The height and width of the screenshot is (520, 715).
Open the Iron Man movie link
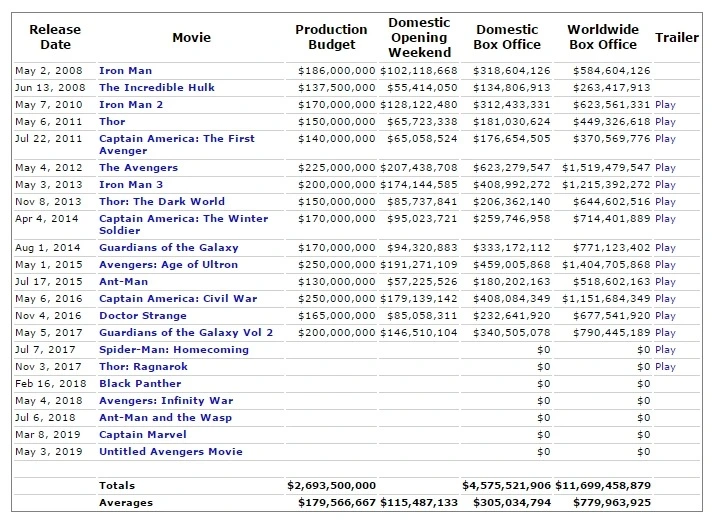(x=125, y=71)
